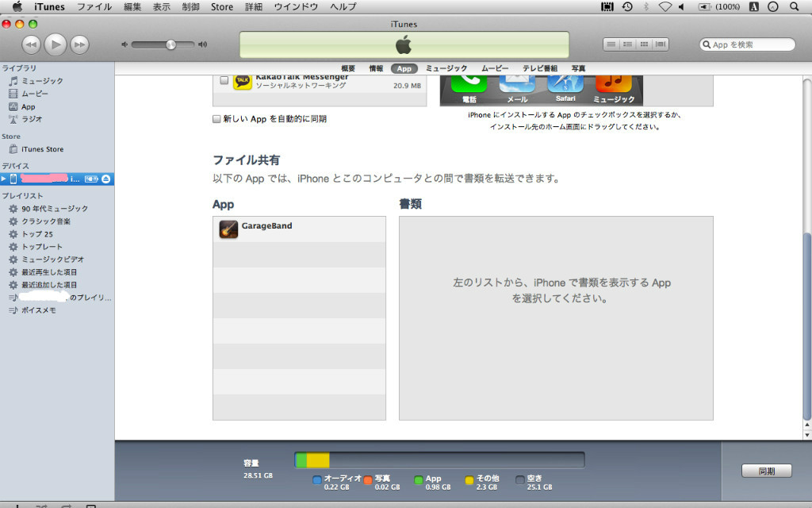Click the メール icon in dock preview
The width and height of the screenshot is (812, 508).
click(517, 84)
